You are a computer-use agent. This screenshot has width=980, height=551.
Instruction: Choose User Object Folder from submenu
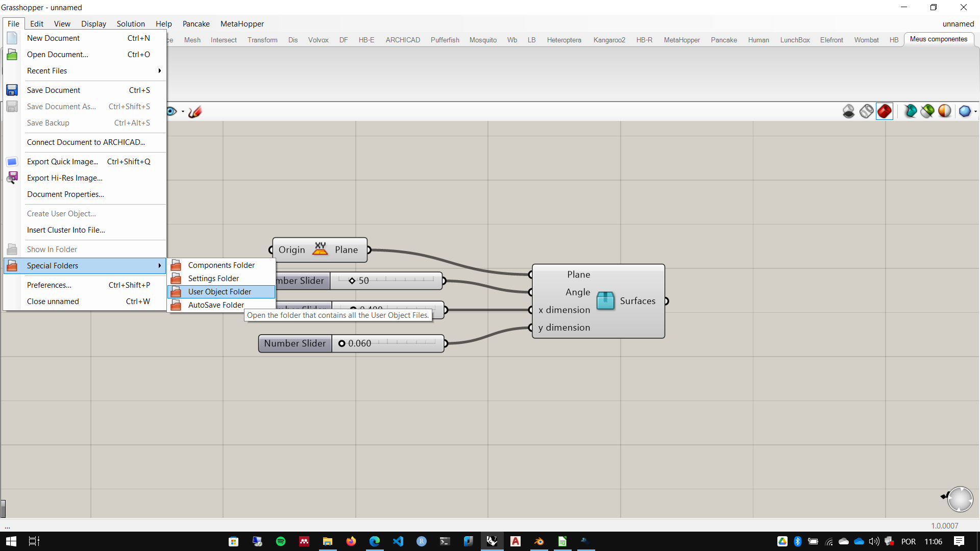(222, 292)
